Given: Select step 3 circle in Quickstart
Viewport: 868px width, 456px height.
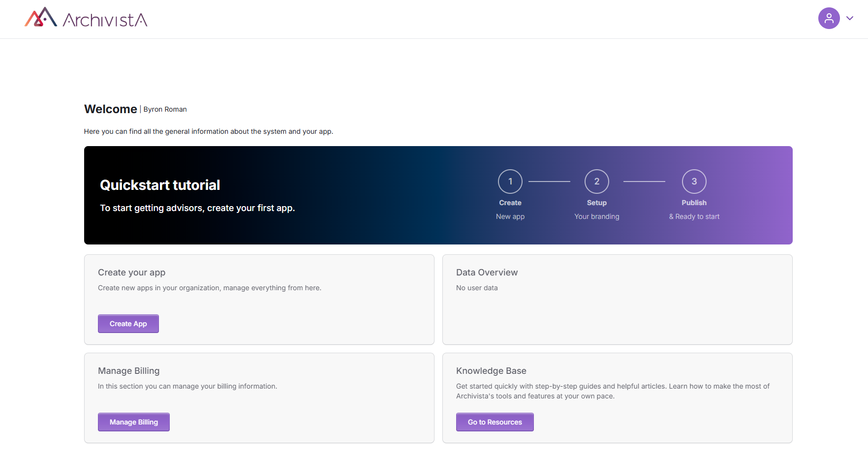Looking at the screenshot, I should pyautogui.click(x=694, y=182).
